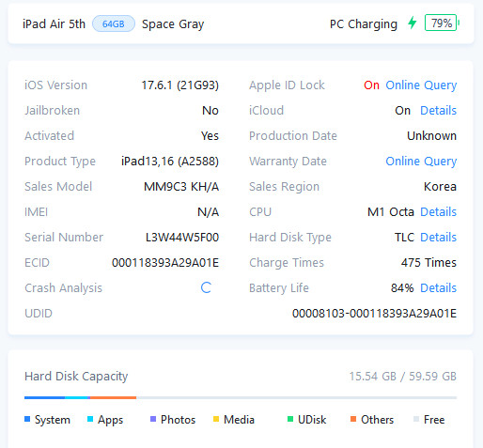Screen dimensions: 483x448
Task: Click the Space Gray color label
Action: click(173, 24)
